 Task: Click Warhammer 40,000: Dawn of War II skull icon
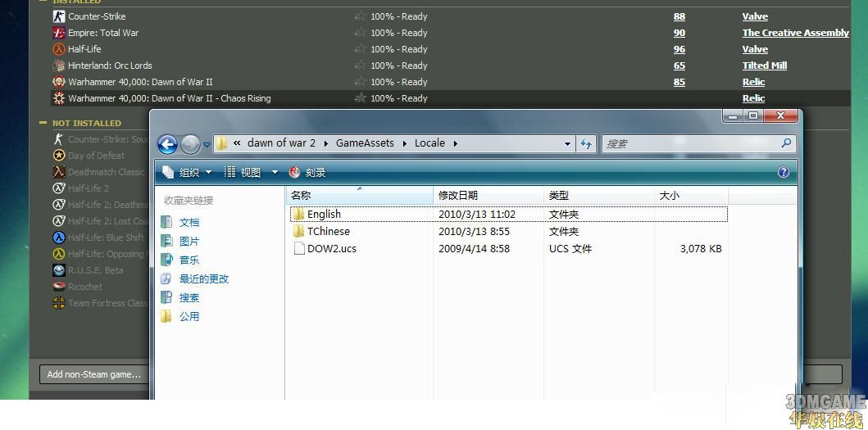click(x=59, y=82)
